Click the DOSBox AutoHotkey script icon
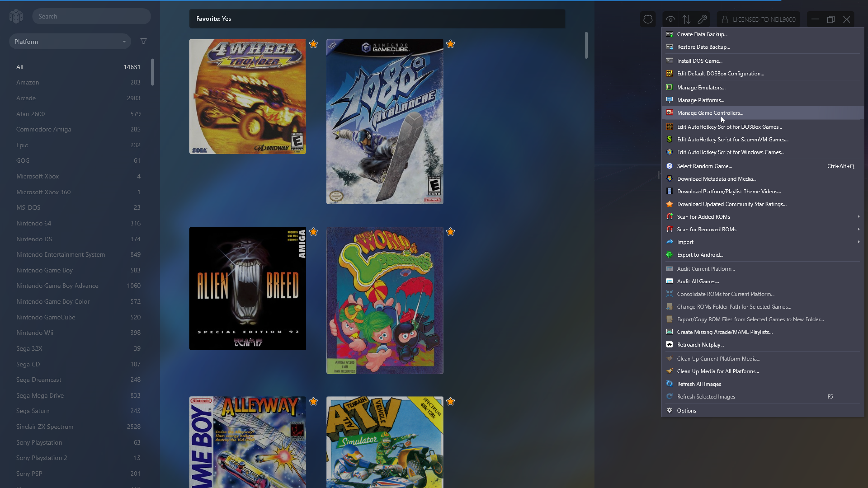The width and height of the screenshot is (868, 488). tap(670, 127)
